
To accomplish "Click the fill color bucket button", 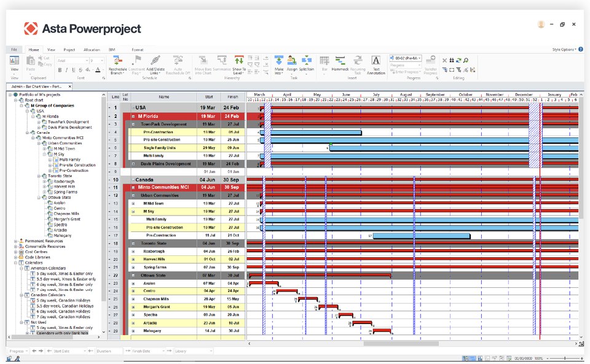I will (88, 70).
